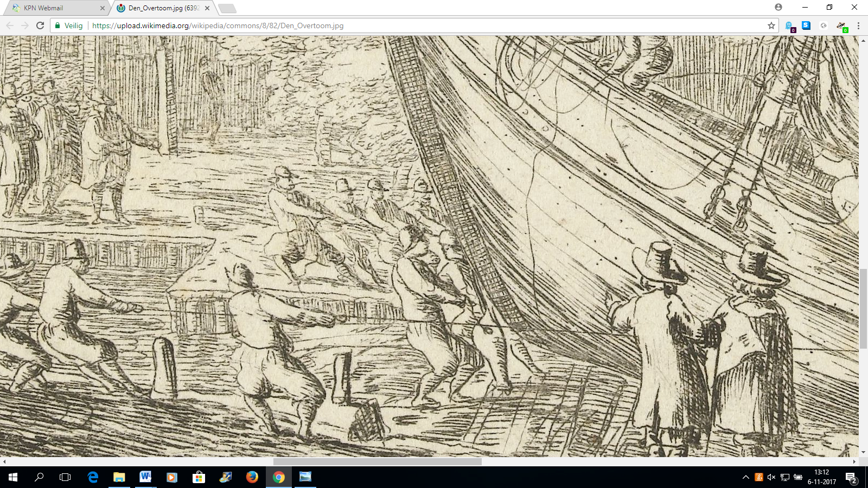
Task: Open the Privacy Badger extension
Action: point(841,26)
